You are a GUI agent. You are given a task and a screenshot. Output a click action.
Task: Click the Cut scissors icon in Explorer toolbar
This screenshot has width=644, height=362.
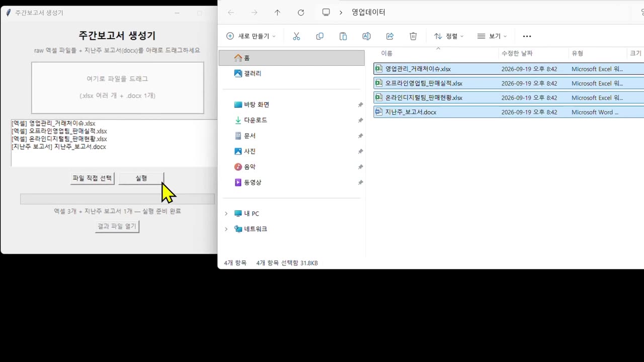point(296,36)
